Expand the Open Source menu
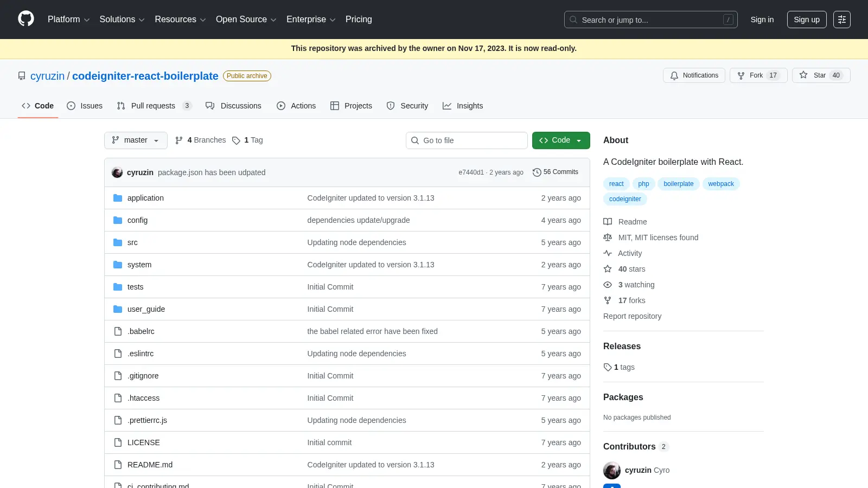 click(x=246, y=20)
